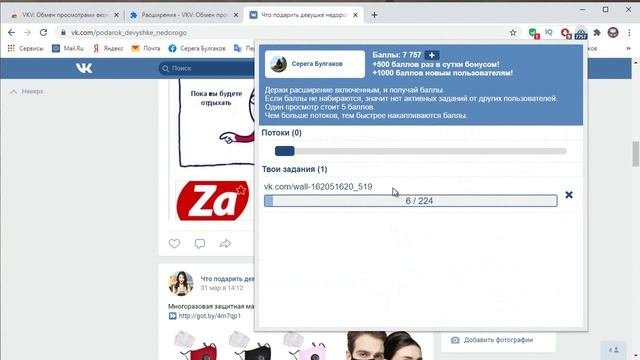Screen dimensions: 640x360
Task: Open the extensions puzzle piece menu
Action: [x=597, y=33]
